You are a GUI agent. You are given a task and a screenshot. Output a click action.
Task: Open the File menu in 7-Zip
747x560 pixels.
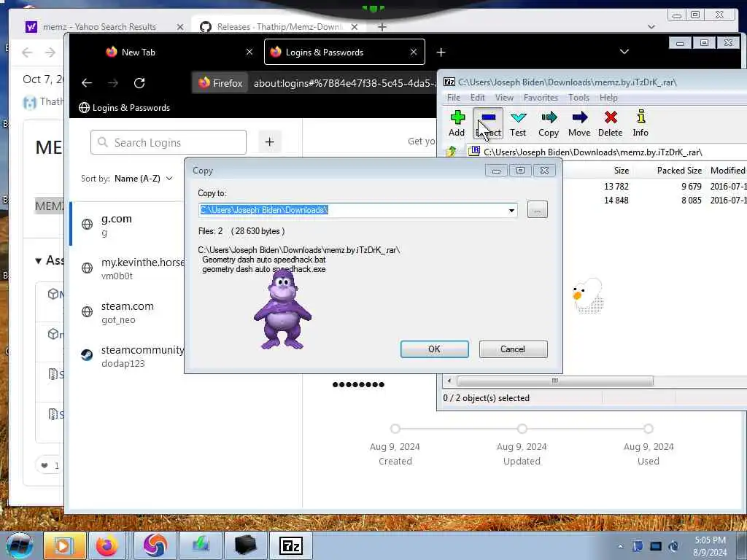pos(454,98)
